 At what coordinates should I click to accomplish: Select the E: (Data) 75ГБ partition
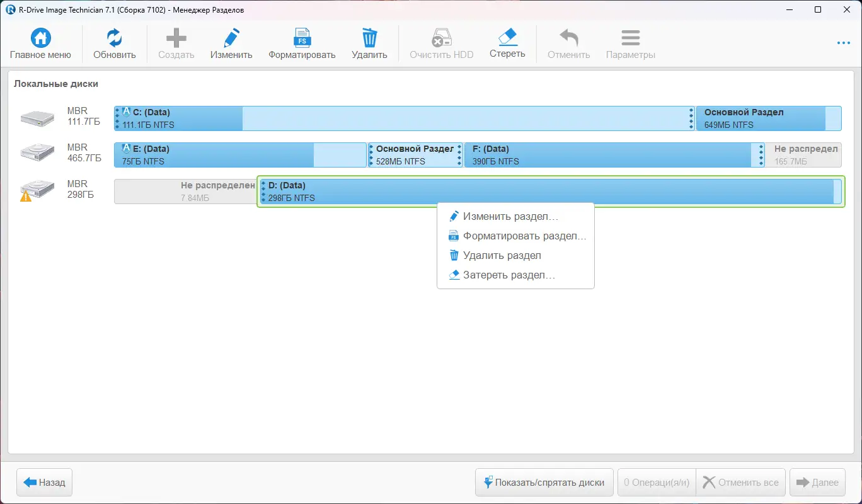pos(240,155)
